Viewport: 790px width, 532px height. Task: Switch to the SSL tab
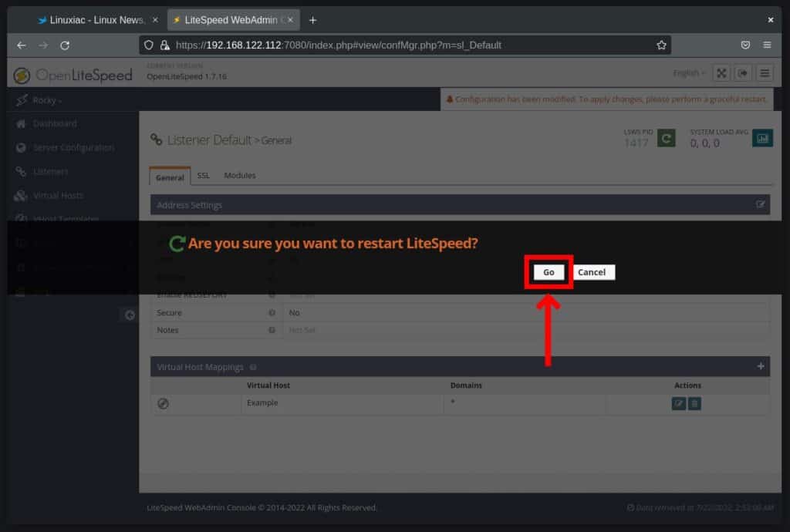[x=203, y=175]
